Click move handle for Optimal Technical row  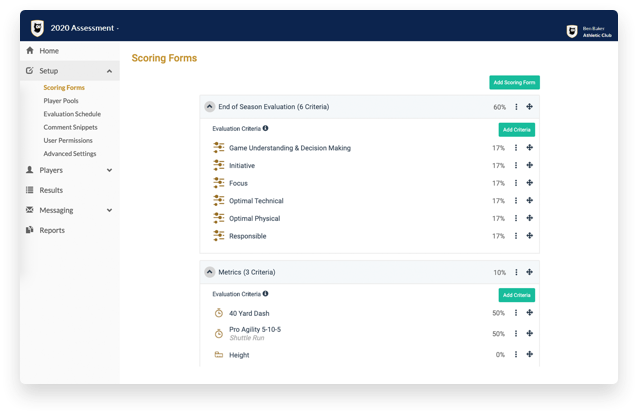tap(530, 201)
